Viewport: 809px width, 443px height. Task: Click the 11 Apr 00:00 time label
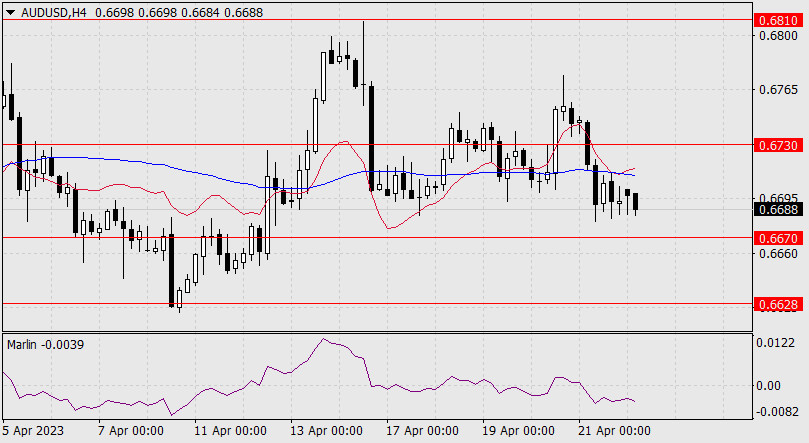pos(230,431)
